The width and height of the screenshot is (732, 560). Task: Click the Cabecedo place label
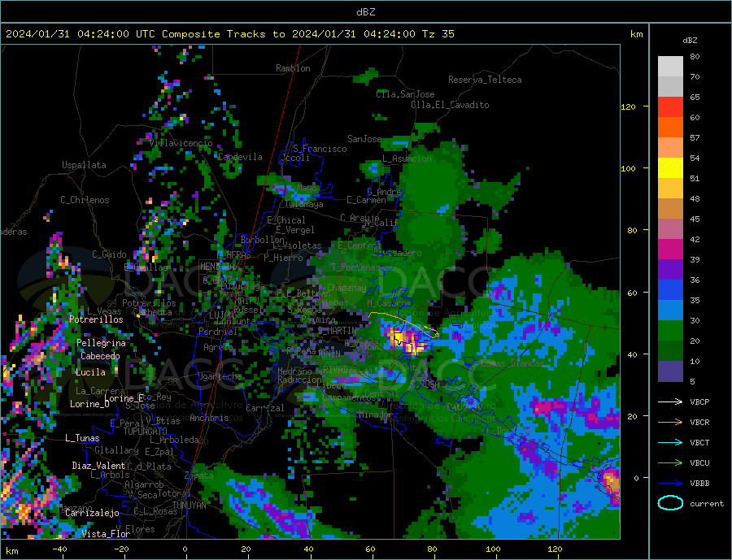100,356
